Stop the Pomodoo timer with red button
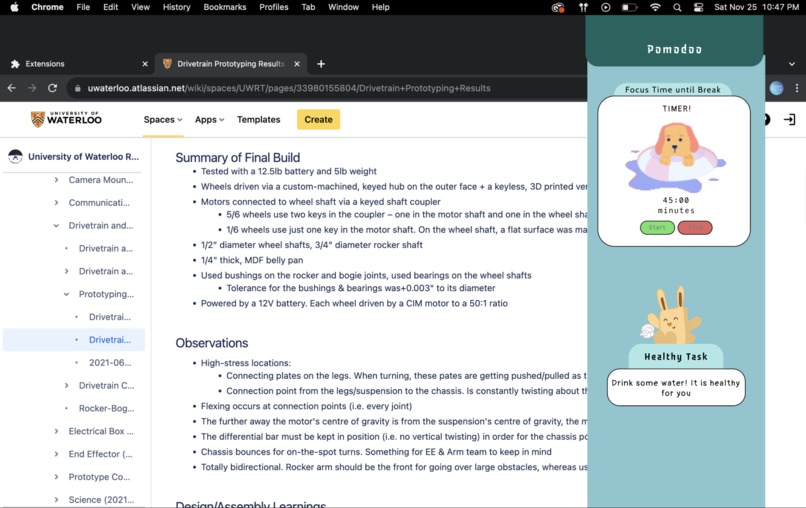This screenshot has height=508, width=806. tap(695, 227)
